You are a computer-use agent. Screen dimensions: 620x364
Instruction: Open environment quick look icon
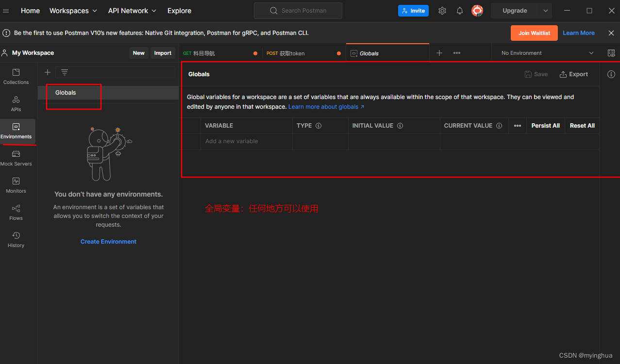click(611, 53)
